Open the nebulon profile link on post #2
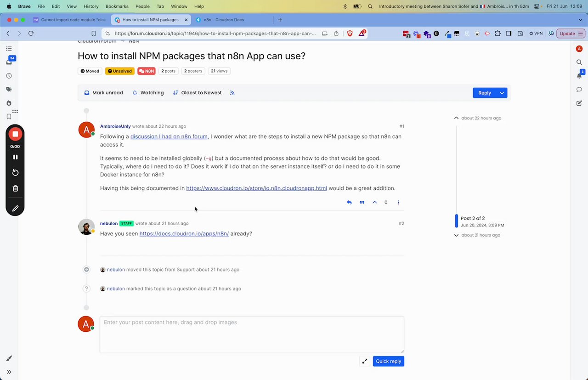The width and height of the screenshot is (588, 380). [109, 223]
